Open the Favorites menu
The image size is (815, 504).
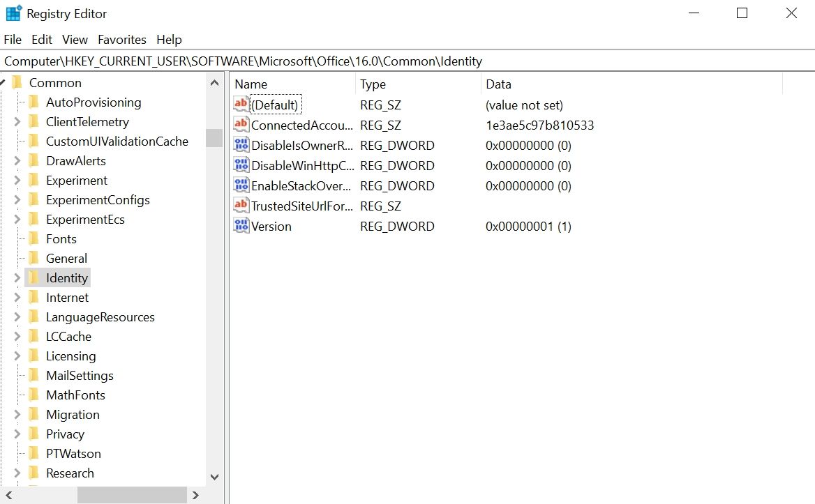122,40
